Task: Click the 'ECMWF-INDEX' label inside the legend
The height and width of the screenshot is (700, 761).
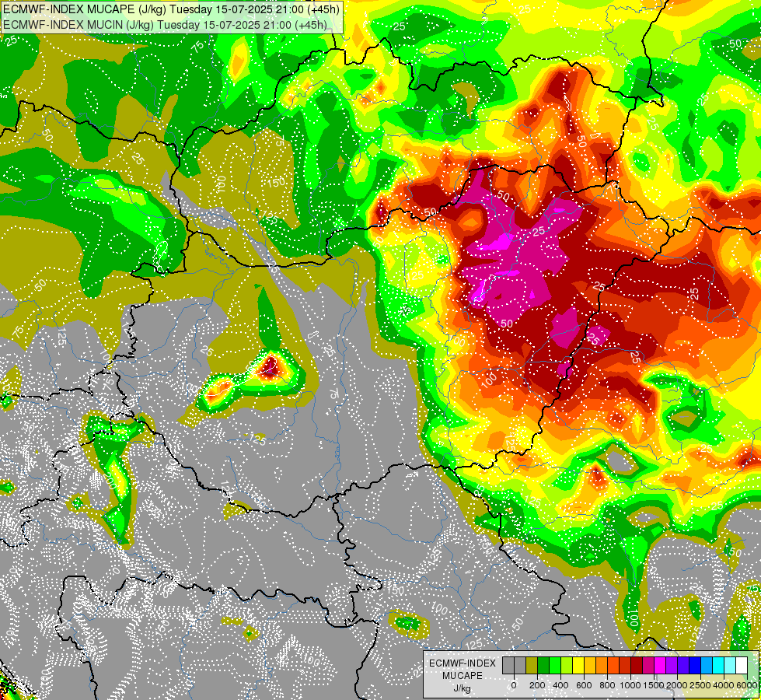Action: click(x=463, y=663)
